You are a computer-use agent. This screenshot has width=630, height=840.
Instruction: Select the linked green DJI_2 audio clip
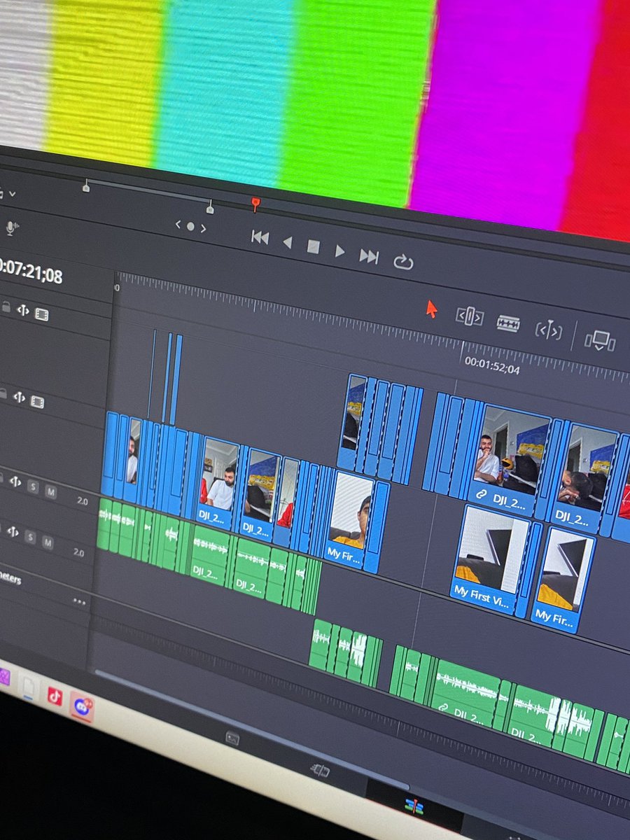467,694
